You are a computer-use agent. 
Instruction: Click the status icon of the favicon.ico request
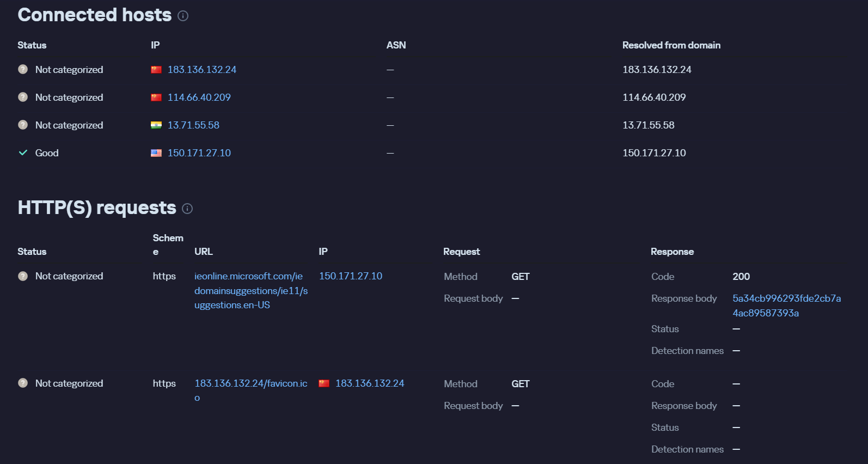click(x=23, y=383)
